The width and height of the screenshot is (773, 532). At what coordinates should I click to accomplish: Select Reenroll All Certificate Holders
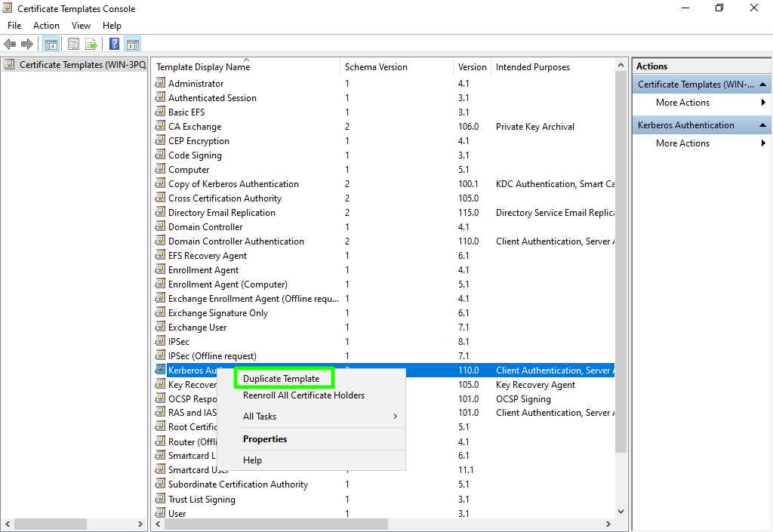coord(303,395)
